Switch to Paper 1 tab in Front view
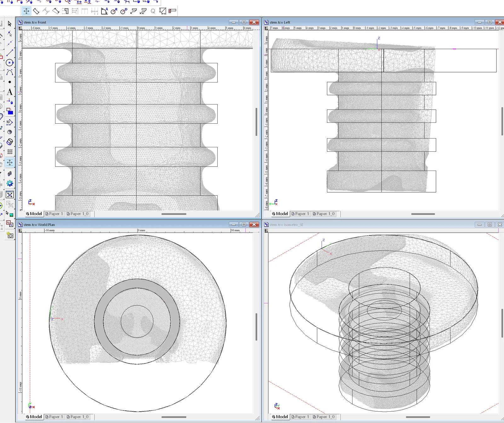The width and height of the screenshot is (504, 423). (x=54, y=214)
